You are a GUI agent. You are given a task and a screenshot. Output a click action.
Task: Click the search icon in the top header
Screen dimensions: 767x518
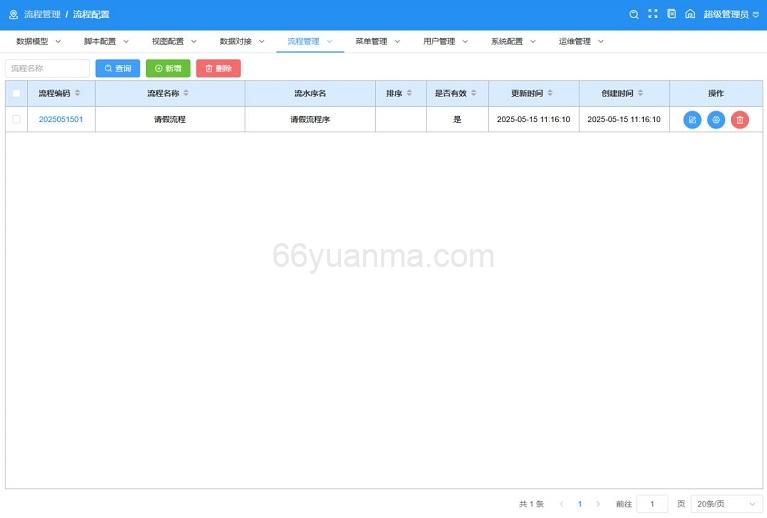point(633,14)
